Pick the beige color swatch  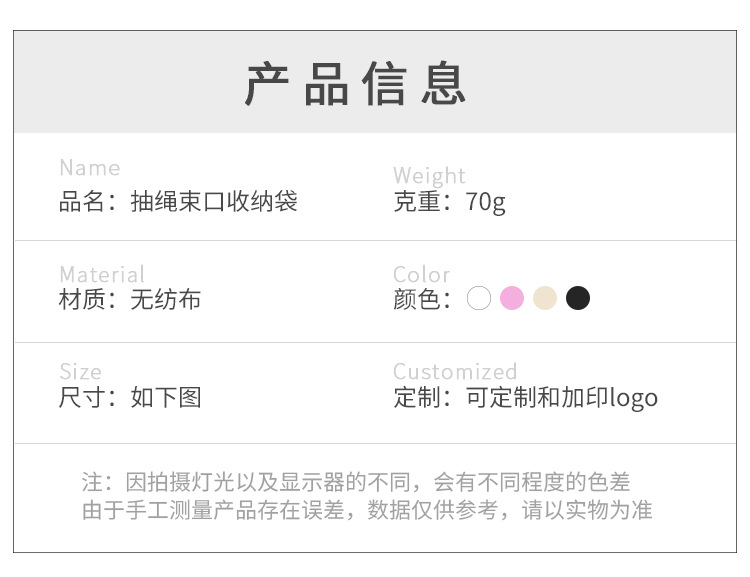click(x=545, y=298)
